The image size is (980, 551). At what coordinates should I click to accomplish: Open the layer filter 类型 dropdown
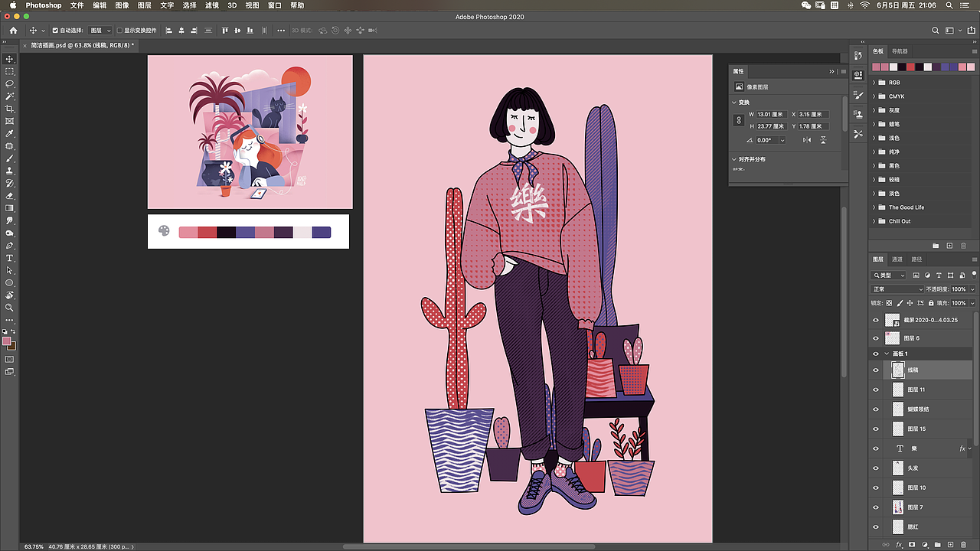click(x=890, y=275)
